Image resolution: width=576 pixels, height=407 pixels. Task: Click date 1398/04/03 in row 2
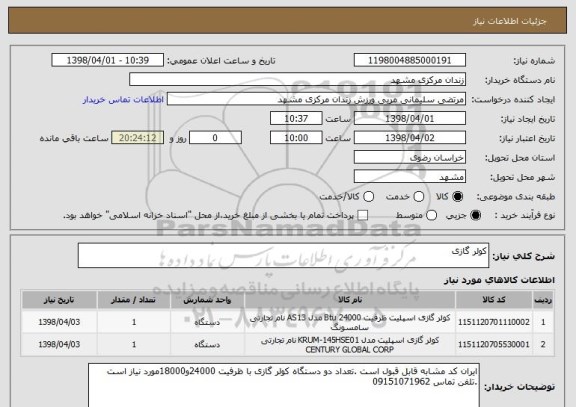pos(59,345)
